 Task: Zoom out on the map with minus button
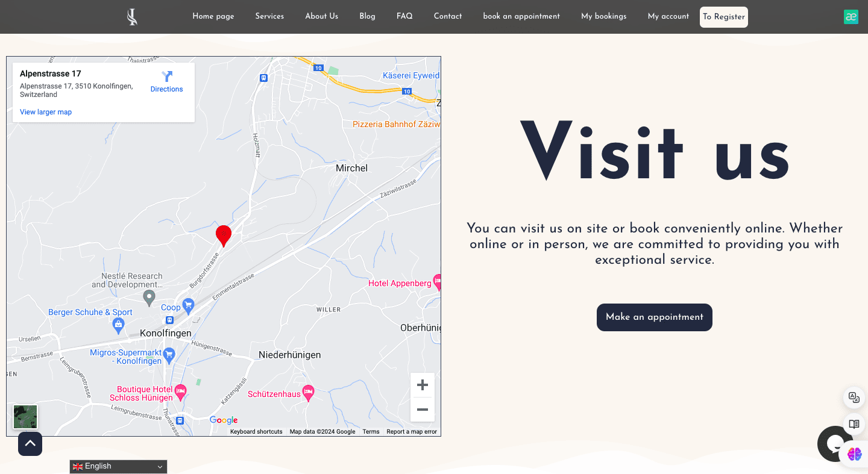click(x=423, y=410)
